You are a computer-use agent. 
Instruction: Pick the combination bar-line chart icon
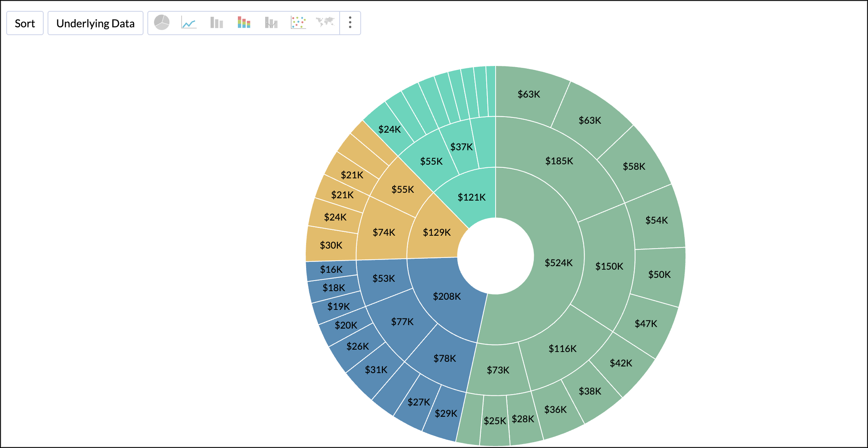point(271,23)
